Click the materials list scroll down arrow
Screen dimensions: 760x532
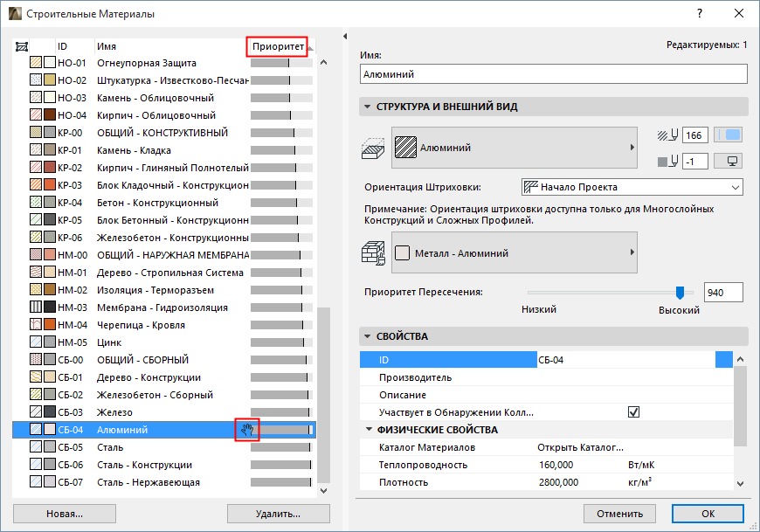tap(324, 490)
